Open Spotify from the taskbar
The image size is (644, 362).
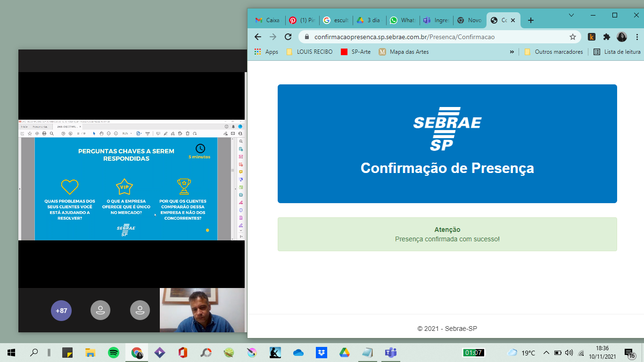click(x=114, y=352)
